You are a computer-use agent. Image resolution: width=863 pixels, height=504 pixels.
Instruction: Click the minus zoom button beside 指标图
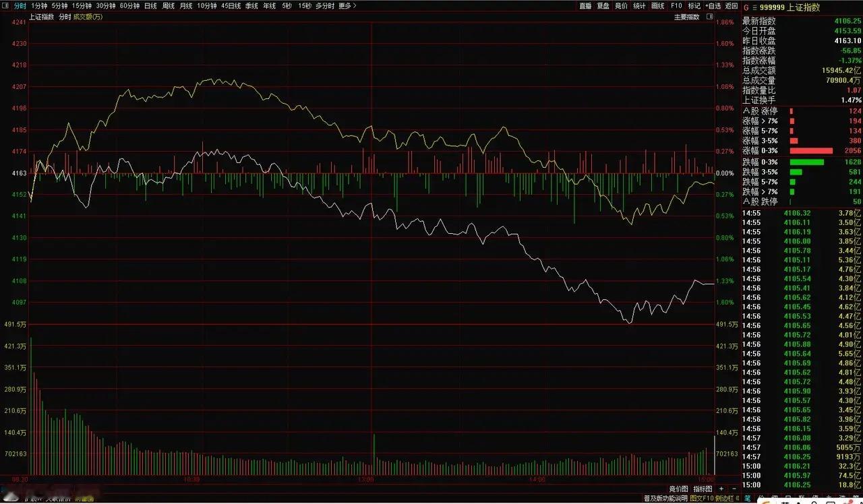733,489
